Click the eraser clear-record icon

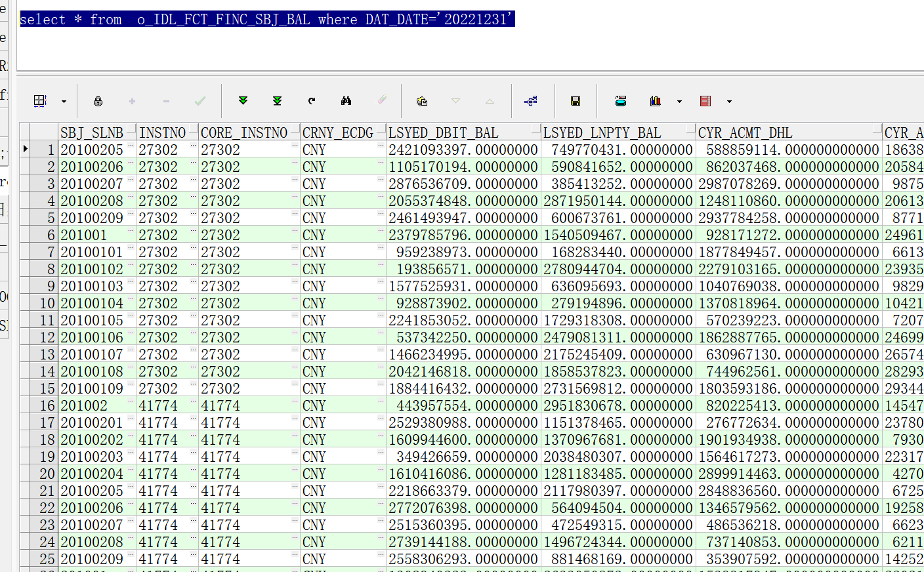[x=382, y=100]
